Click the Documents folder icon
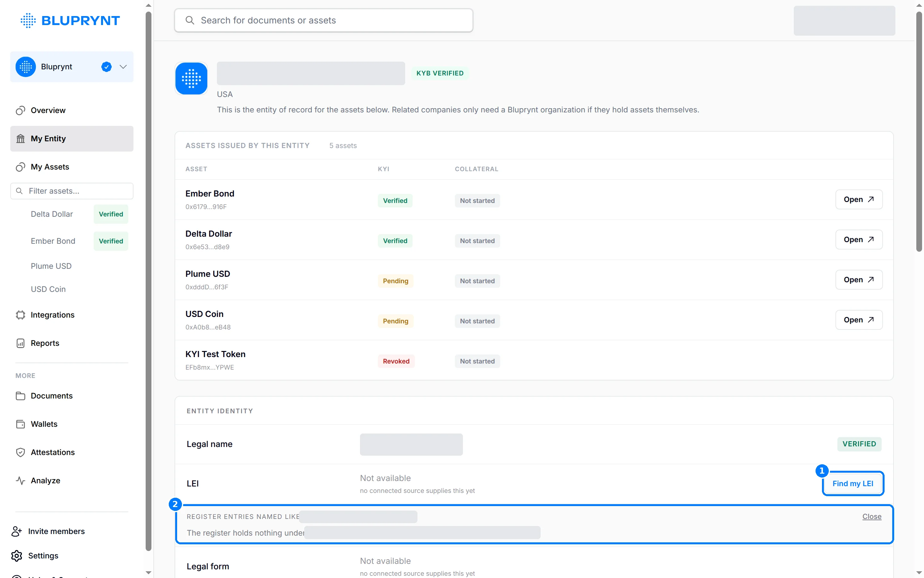 pyautogui.click(x=20, y=396)
